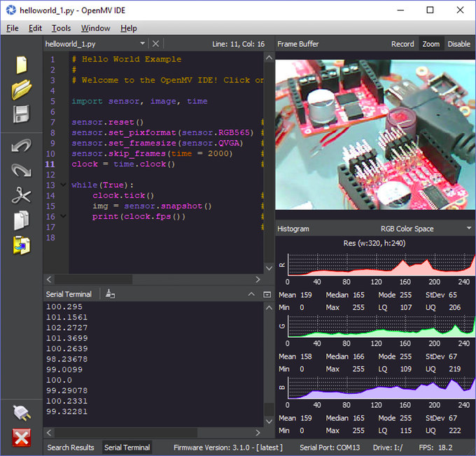Stop the running script with red X
The width and height of the screenshot is (476, 456).
(x=22, y=438)
